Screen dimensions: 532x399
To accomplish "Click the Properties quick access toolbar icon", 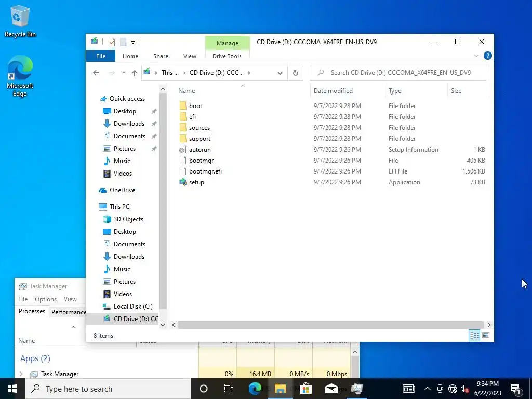I will tap(111, 42).
